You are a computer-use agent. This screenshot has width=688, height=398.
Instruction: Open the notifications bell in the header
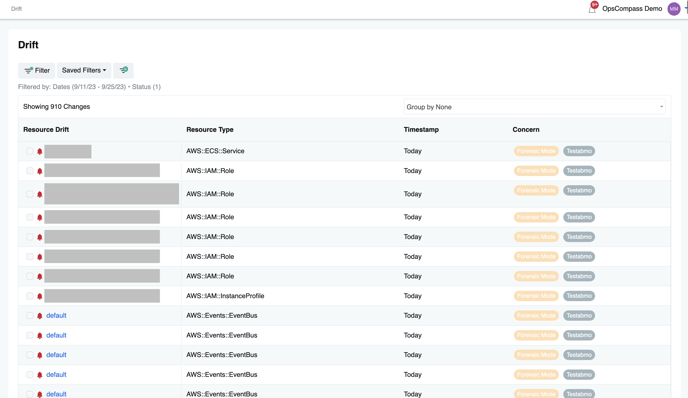point(592,8)
